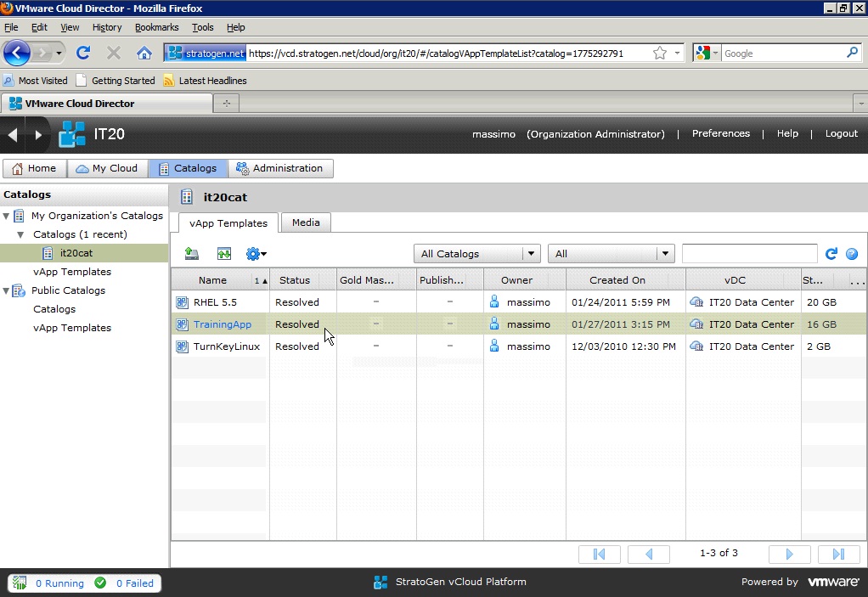Collapse the Catalogs (1 recent) node

point(20,234)
